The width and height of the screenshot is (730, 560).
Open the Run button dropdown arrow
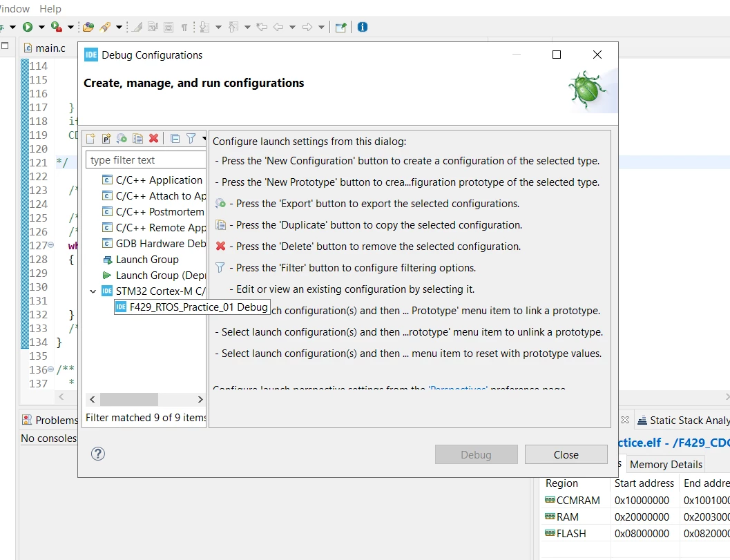(41, 27)
